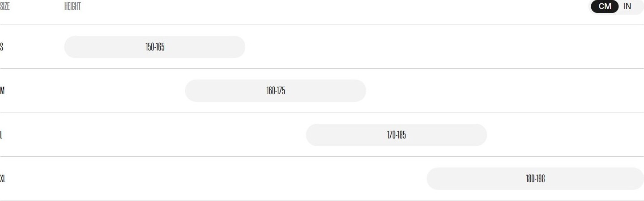Click the HEIGHT column header
Screen dimensions: 644x201
point(73,7)
